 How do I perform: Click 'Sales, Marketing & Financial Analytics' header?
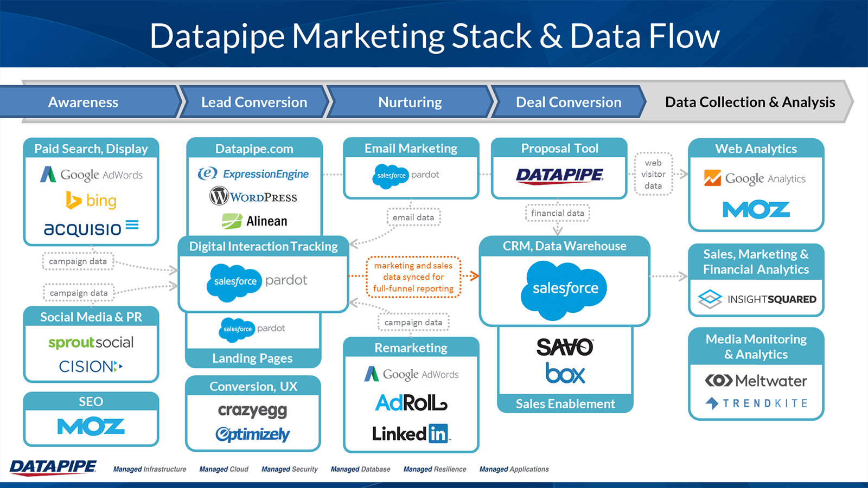tap(756, 262)
